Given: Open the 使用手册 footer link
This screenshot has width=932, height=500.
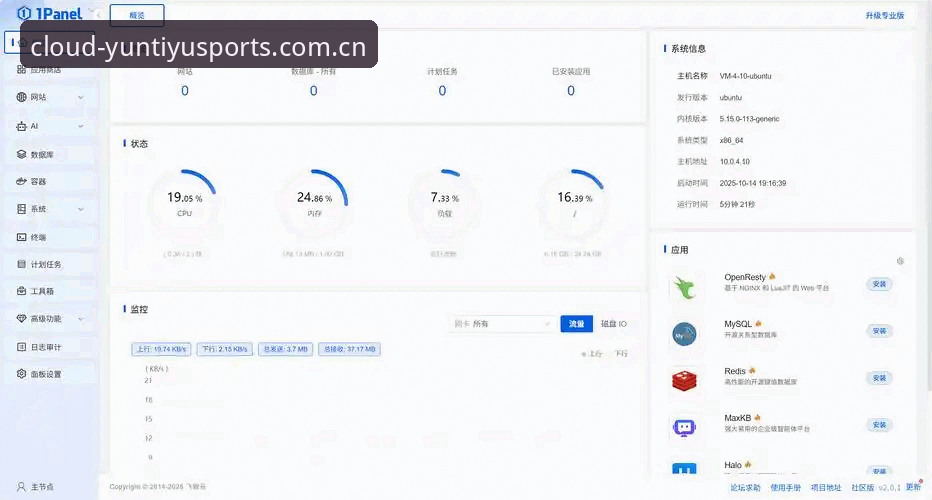Looking at the screenshot, I should point(786,488).
